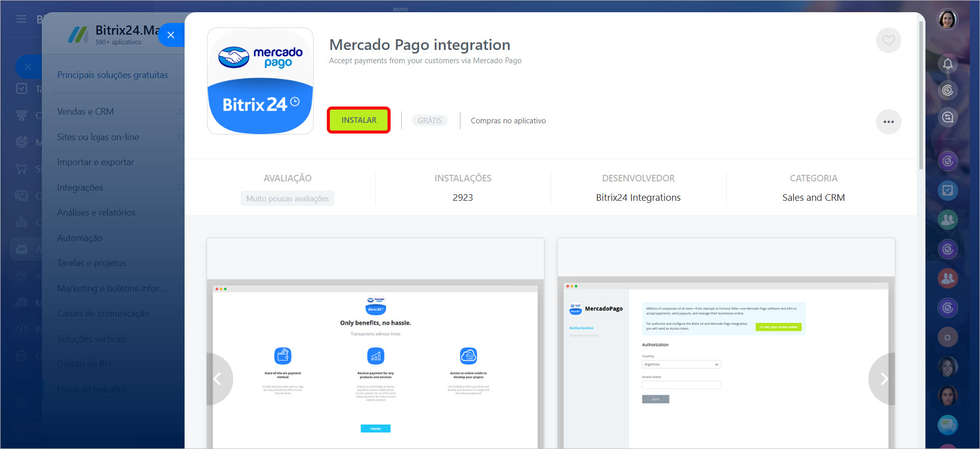Click the Mercado Pago Bitrix24 app logo
980x449 pixels.
[260, 81]
